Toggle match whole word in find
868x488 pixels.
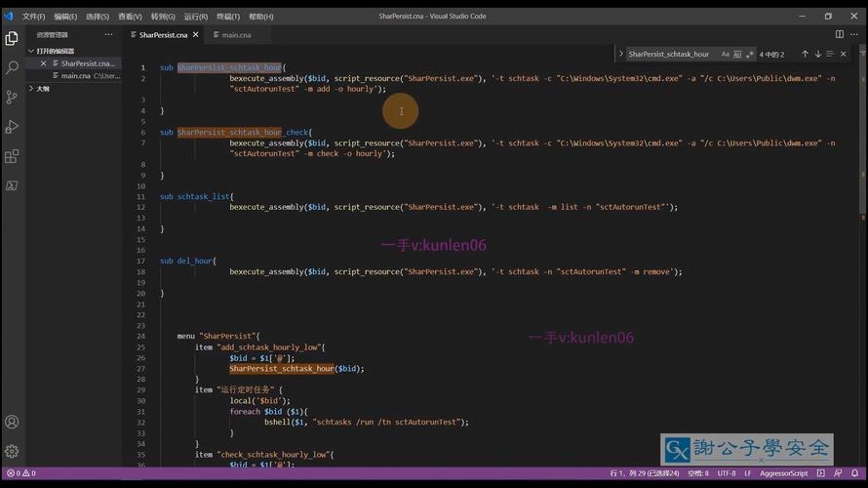tap(737, 55)
